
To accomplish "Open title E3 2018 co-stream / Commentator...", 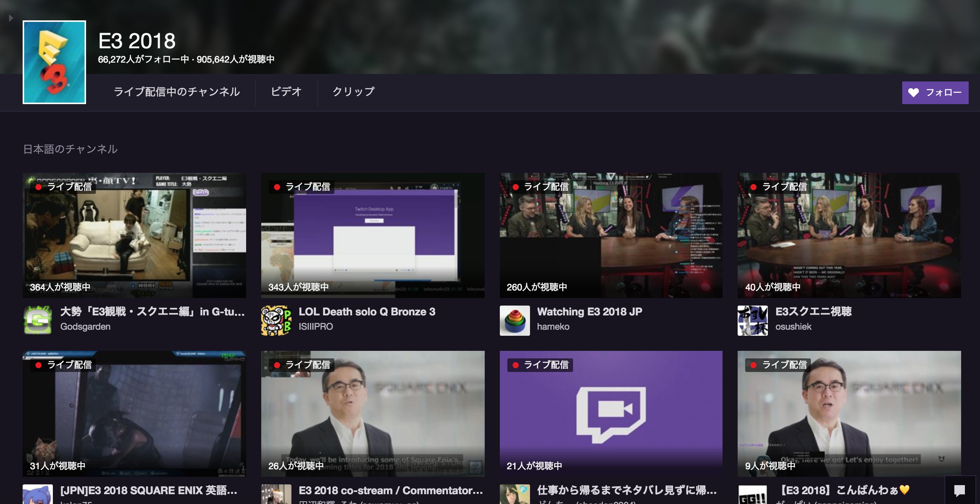I will 391,490.
